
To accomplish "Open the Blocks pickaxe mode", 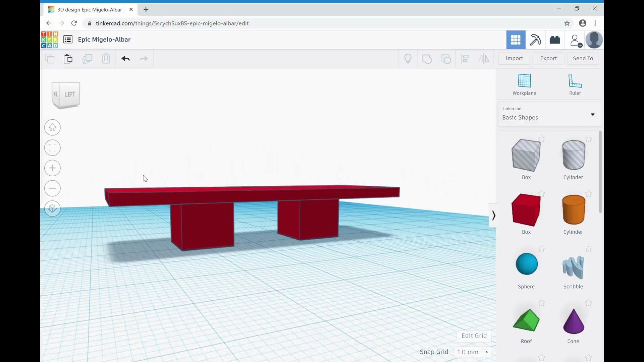I will click(535, 40).
